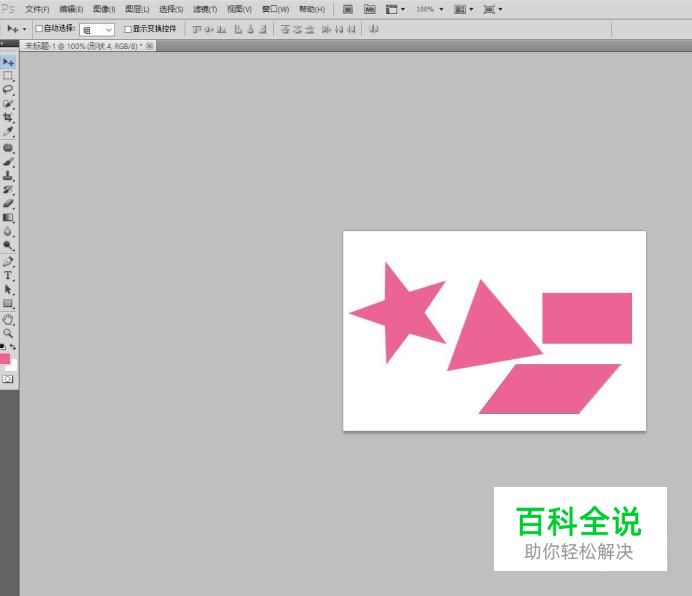Toggle the 显示变换控件 checkbox
The image size is (692, 596).
pyautogui.click(x=128, y=29)
